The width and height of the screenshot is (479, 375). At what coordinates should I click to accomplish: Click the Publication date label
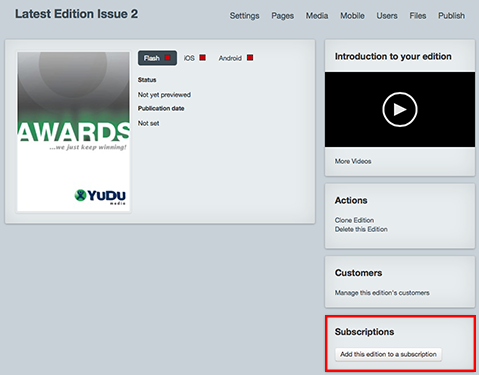pyautogui.click(x=161, y=108)
